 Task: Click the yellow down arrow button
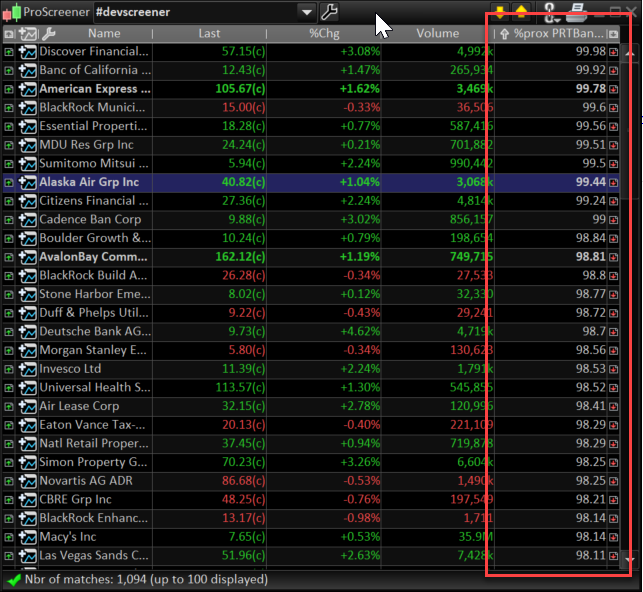[x=500, y=12]
